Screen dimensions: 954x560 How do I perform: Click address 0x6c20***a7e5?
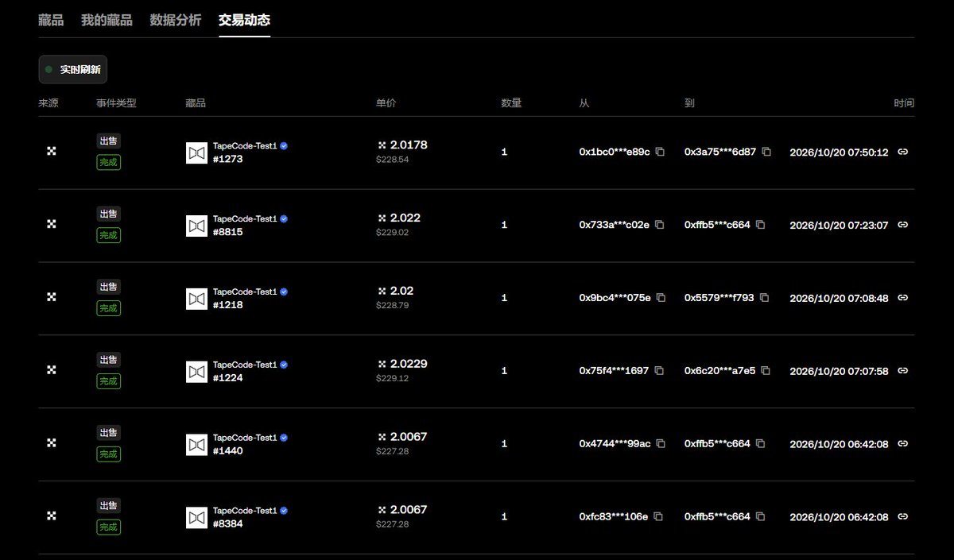pyautogui.click(x=720, y=371)
